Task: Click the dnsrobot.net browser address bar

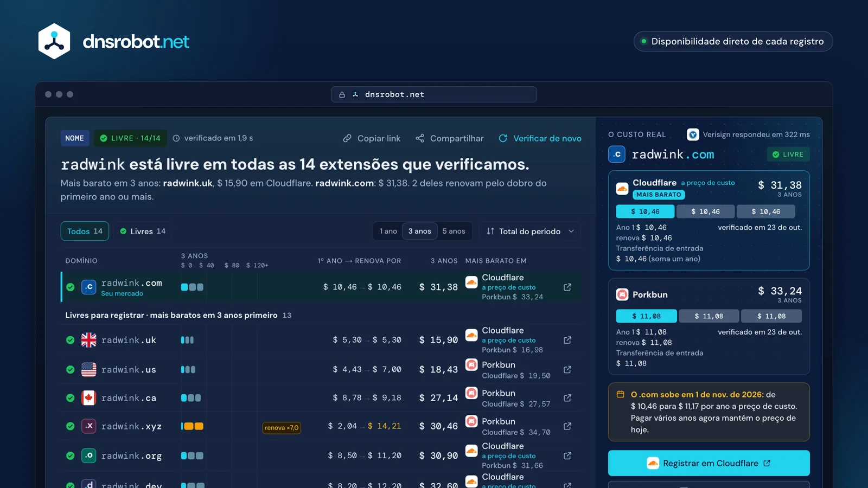Action: coord(434,94)
